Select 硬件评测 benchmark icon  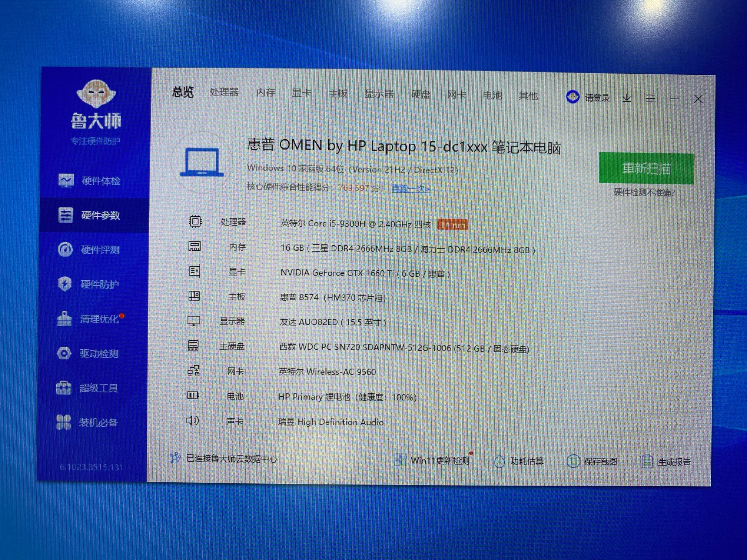pos(66,250)
